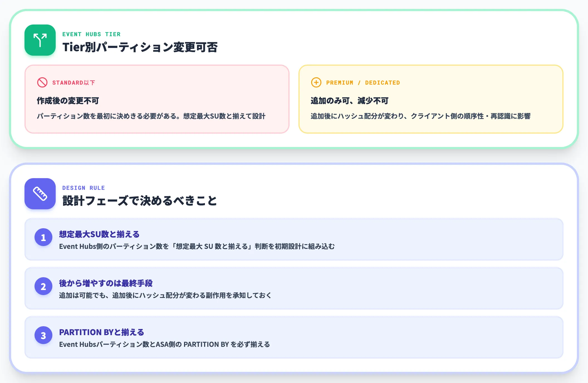The image size is (588, 383).
Task: Click the description 追加は可能でも、追加後に
Action: pyautogui.click(x=165, y=295)
